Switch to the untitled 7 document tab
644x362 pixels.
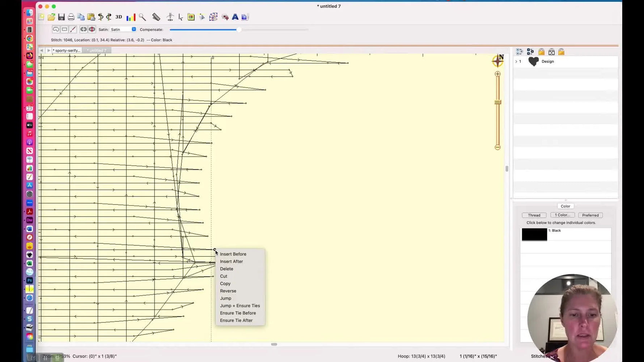pos(97,50)
